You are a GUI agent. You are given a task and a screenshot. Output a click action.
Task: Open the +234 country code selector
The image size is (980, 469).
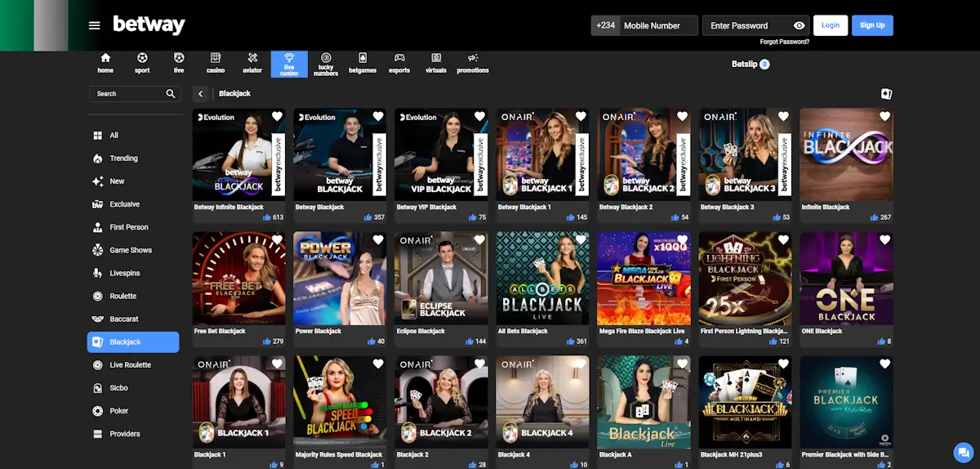605,25
